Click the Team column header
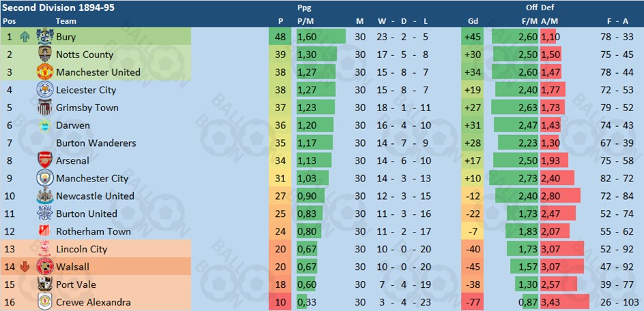 click(66, 21)
